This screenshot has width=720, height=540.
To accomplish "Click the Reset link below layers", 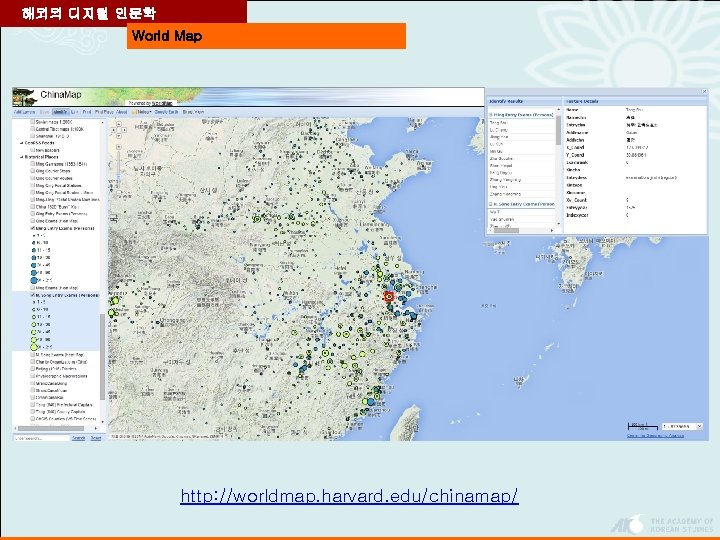I will click(x=96, y=438).
